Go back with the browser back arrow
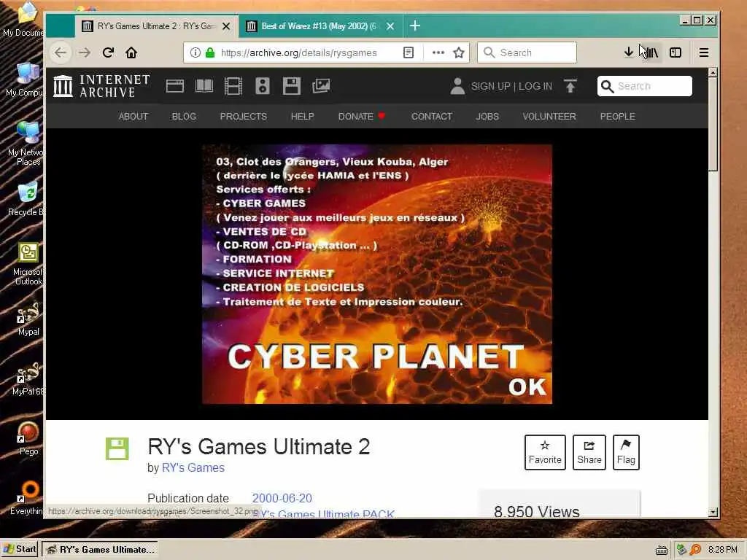This screenshot has width=747, height=560. click(60, 52)
